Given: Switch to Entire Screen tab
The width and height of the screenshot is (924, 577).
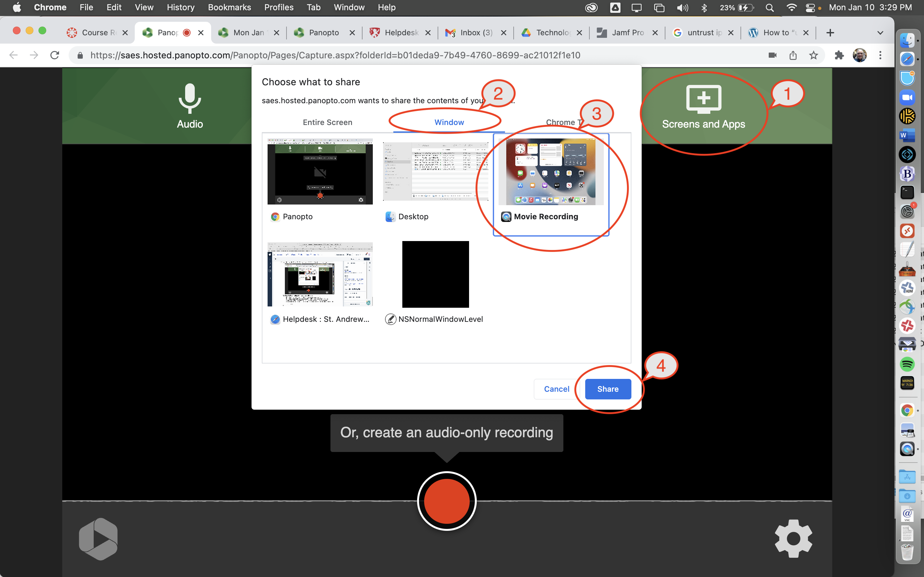Looking at the screenshot, I should [x=327, y=122].
